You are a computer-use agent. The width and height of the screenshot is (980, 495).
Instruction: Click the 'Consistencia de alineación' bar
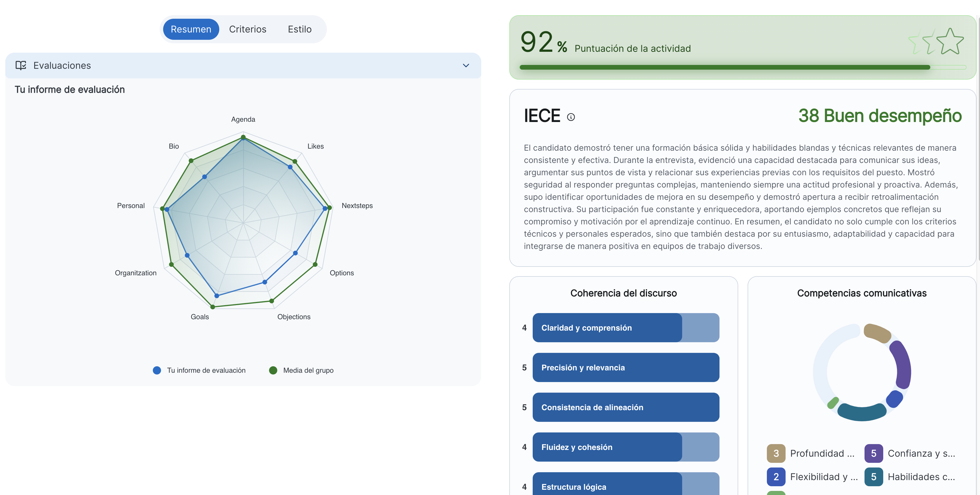coord(625,407)
